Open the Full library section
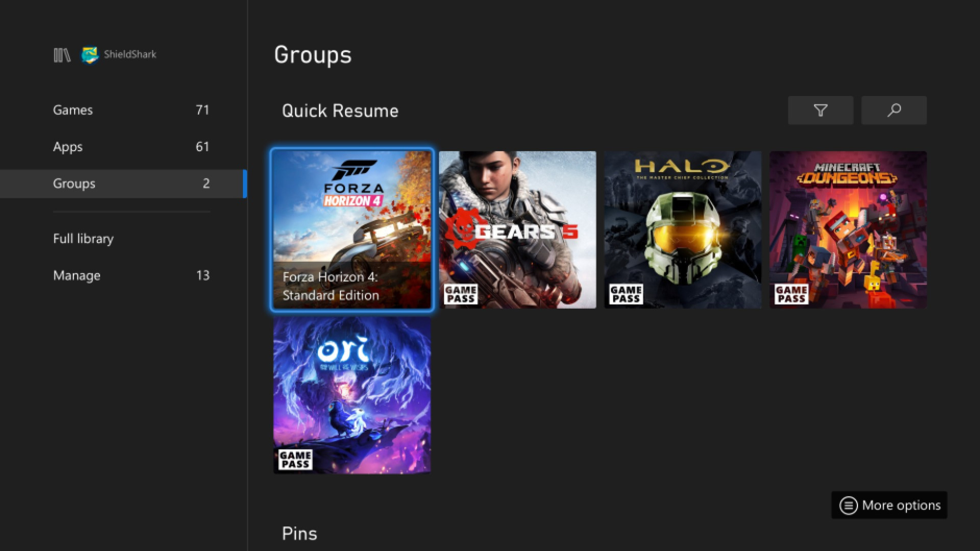The width and height of the screenshot is (980, 551). (x=83, y=238)
